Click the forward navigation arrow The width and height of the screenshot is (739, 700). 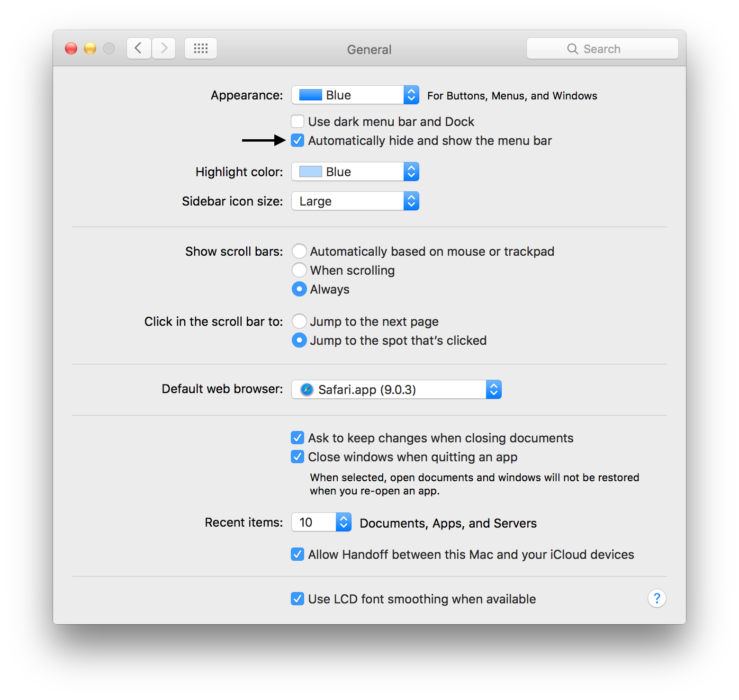pos(164,48)
